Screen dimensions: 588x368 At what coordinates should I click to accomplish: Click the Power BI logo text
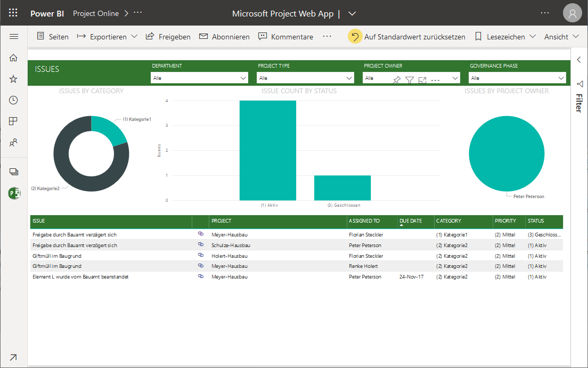click(x=47, y=13)
